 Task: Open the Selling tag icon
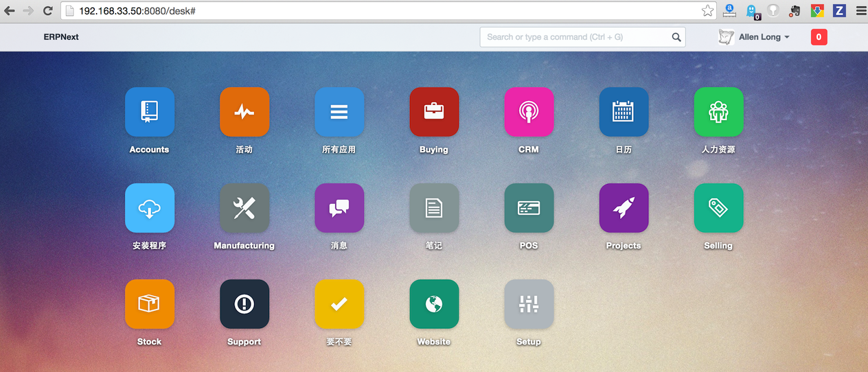(x=718, y=208)
